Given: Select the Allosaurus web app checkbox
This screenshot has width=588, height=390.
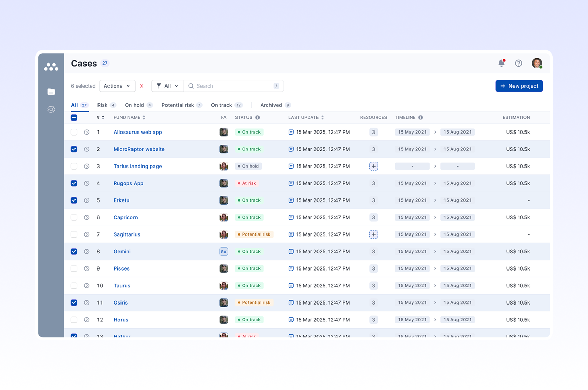Looking at the screenshot, I should click(74, 132).
